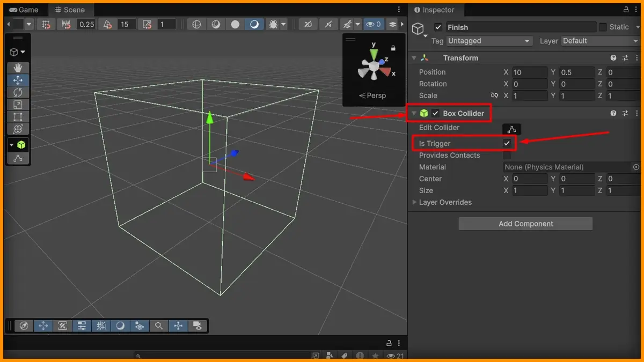Select the shaded draw mode icon
Viewport: 644px width, 362px height.
255,24
